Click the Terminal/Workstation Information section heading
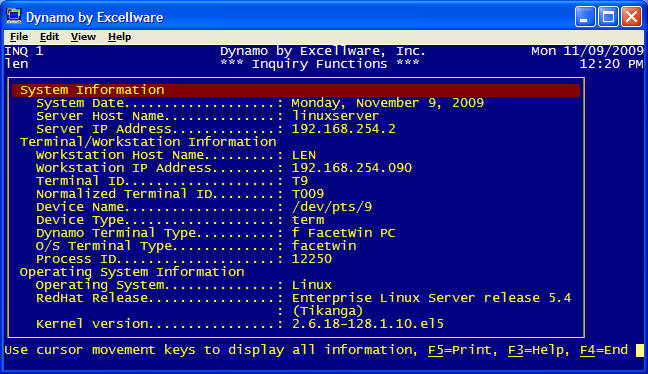 tap(148, 142)
